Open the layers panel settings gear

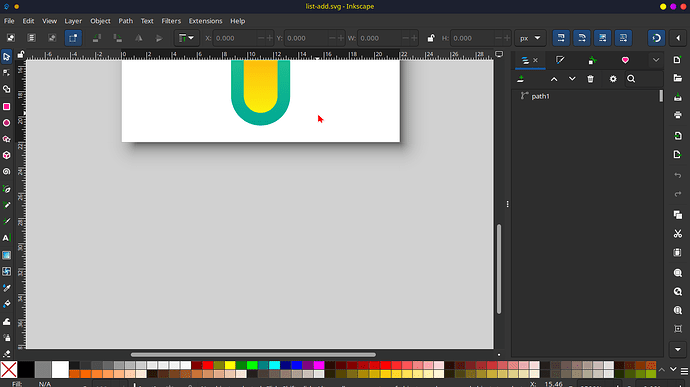[613, 79]
